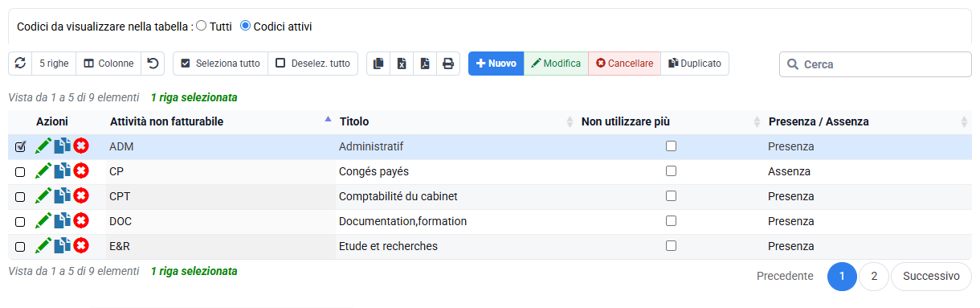Viewport: 980px width, 308px height.
Task: Tick Non utilizzare più for Congés payés
Action: (671, 170)
